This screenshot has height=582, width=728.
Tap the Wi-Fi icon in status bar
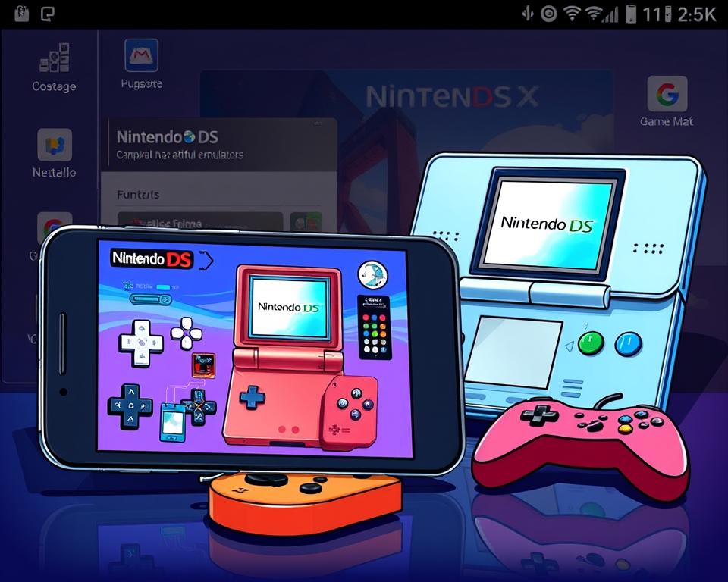pyautogui.click(x=572, y=14)
